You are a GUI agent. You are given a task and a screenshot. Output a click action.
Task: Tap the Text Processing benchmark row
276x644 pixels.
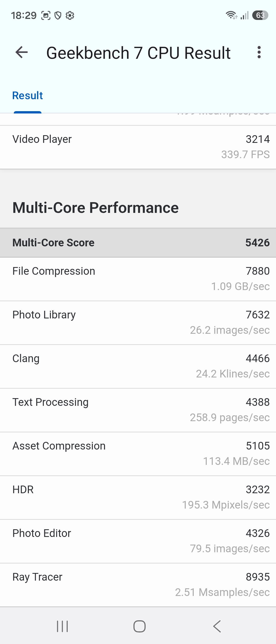(x=138, y=410)
